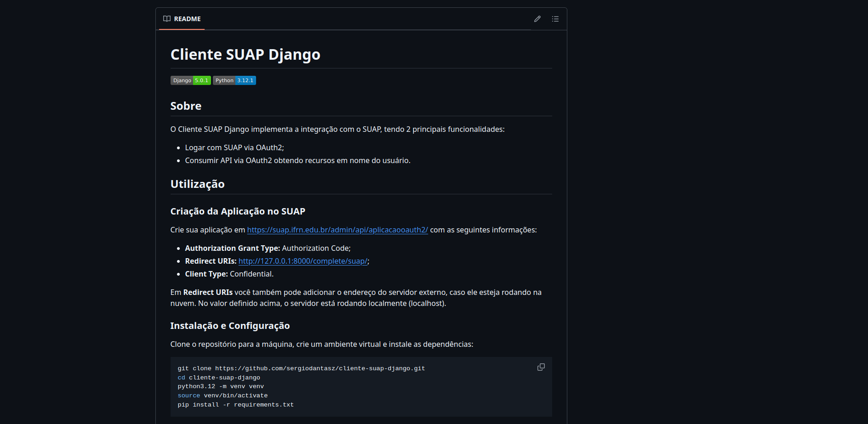Select the Sobre section heading

[x=186, y=106]
